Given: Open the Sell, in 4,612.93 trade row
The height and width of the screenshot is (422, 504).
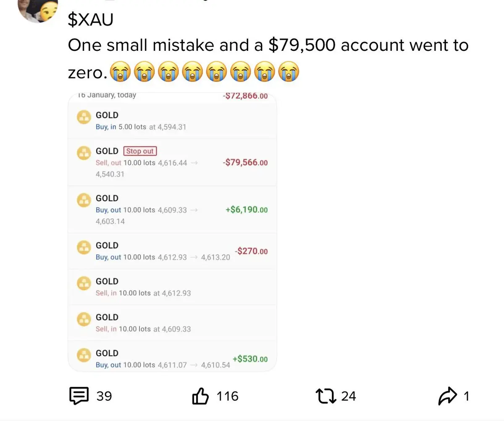Looking at the screenshot, I should point(172,287).
